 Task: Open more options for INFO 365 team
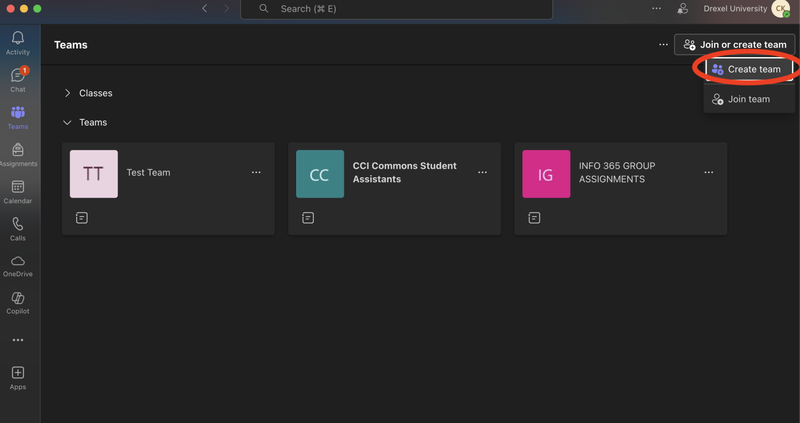(708, 172)
